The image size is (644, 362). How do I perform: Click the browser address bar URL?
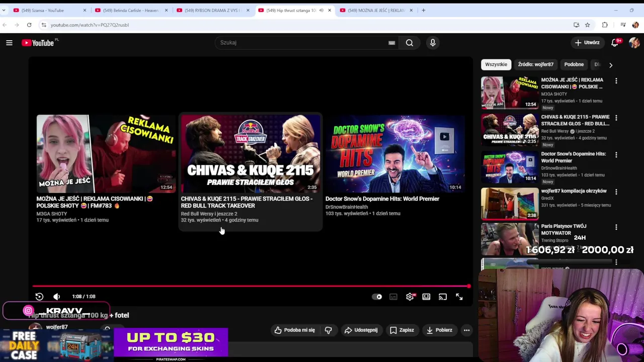click(x=90, y=25)
